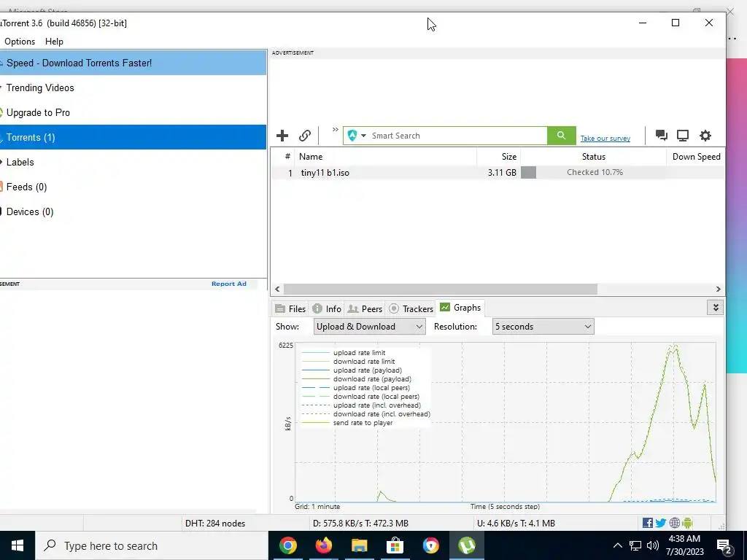The image size is (747, 560).
Task: Switch to the Files tab
Action: (290, 308)
